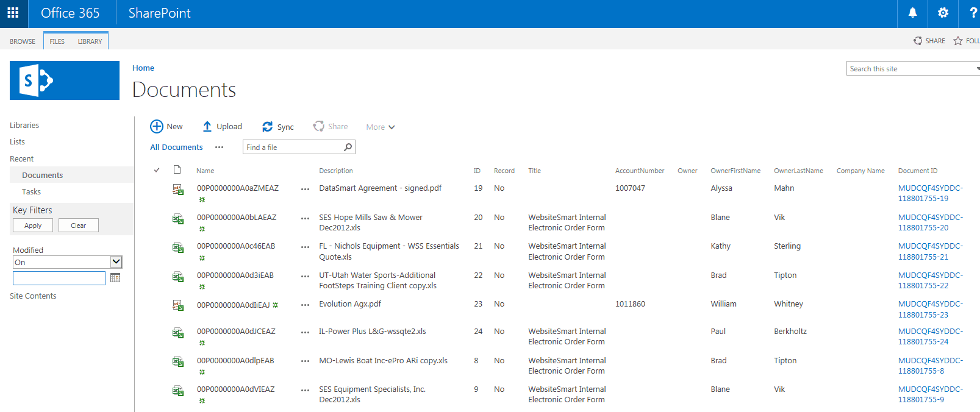Click the search magnifier in Find a file
The image size is (980, 412).
[348, 147]
